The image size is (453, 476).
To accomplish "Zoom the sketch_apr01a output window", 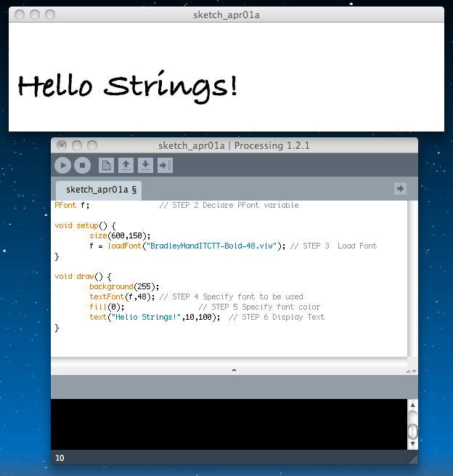I will coord(49,15).
